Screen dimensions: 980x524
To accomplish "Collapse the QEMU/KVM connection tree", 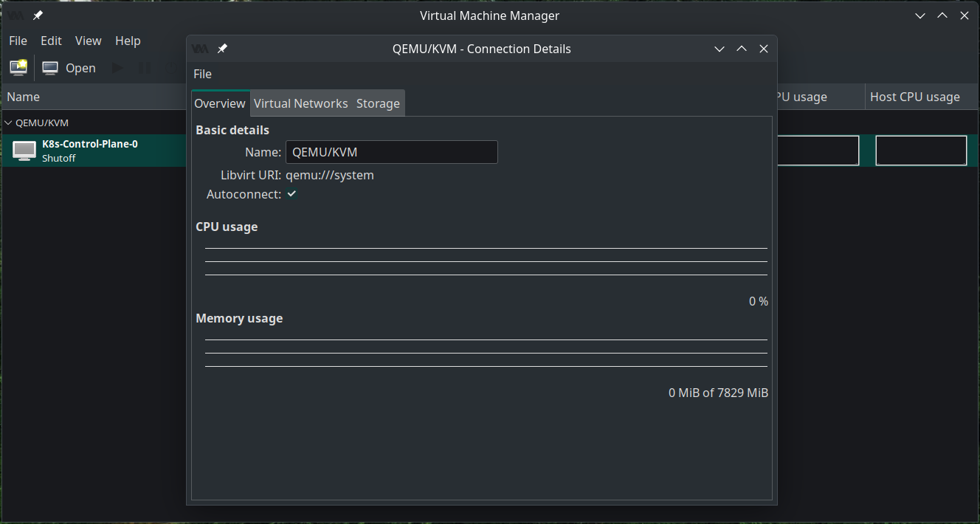I will point(8,123).
